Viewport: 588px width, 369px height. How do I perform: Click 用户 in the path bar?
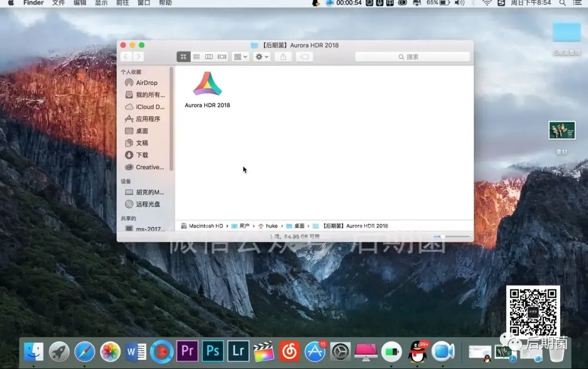[241, 226]
